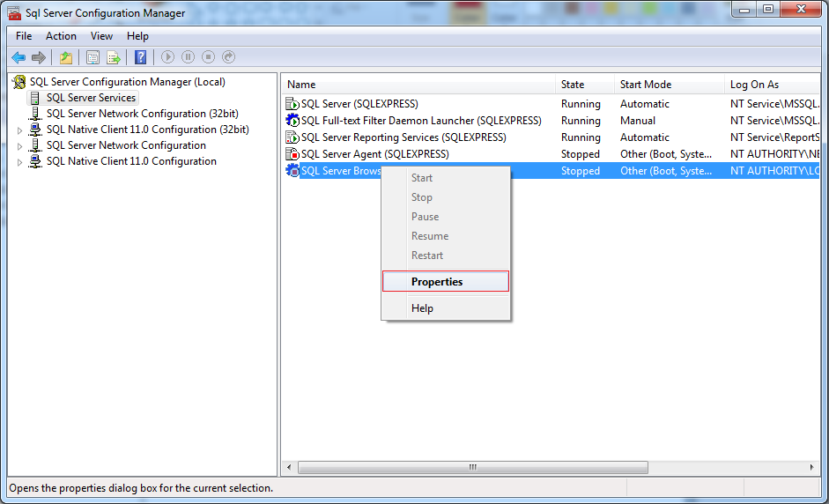The height and width of the screenshot is (504, 829).
Task: Sort by the Name column header
Action: tap(418, 85)
